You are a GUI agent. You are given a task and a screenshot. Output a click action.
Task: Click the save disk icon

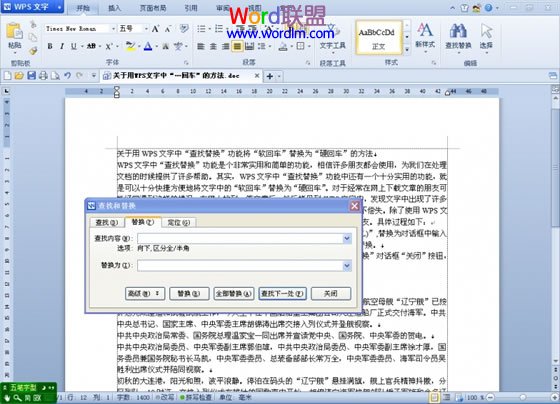[x=31, y=76]
